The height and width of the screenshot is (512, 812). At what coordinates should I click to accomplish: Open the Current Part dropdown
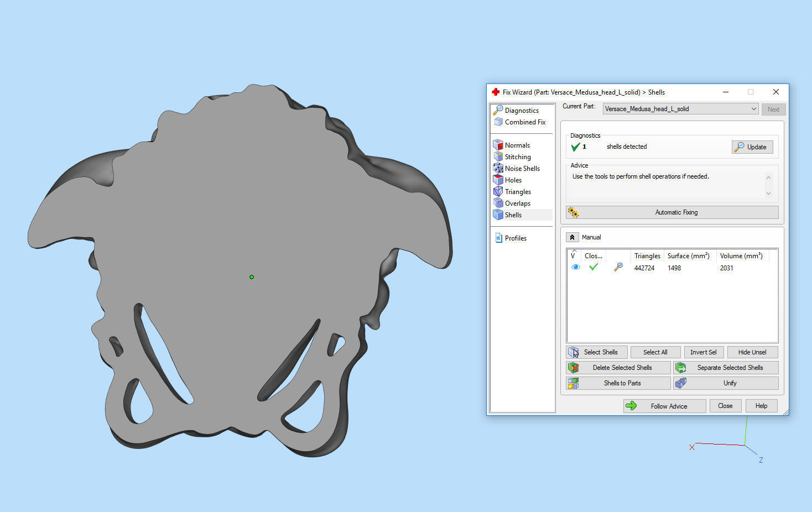(x=680, y=109)
